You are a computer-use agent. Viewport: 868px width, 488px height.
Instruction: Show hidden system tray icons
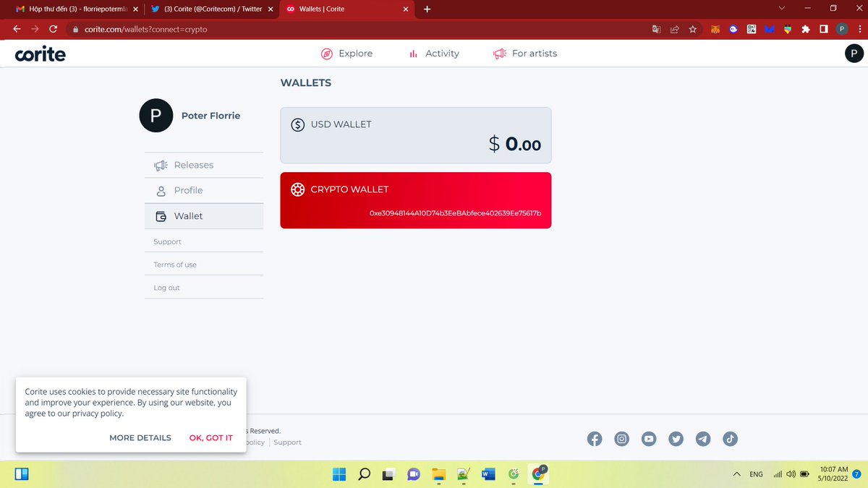(737, 474)
